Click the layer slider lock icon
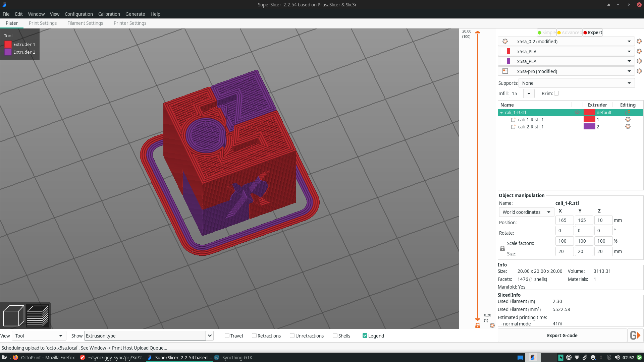Screen dimensions: 644x362 coord(478,326)
